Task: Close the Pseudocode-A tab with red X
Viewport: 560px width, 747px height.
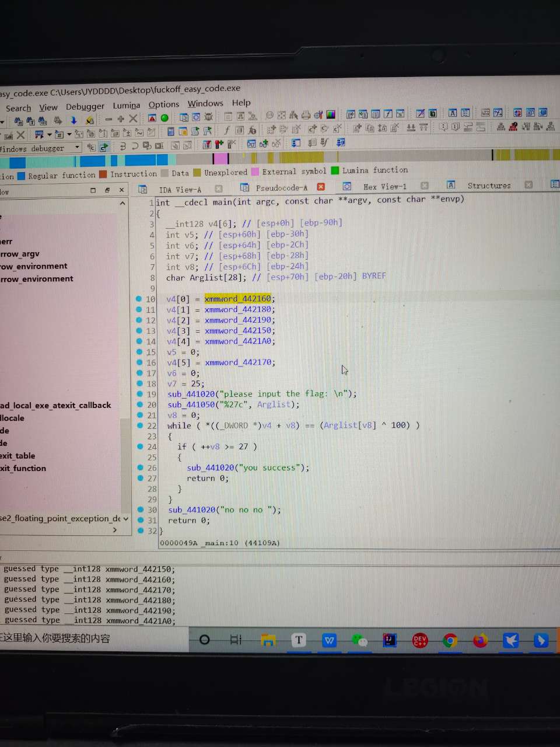Action: tap(320, 187)
